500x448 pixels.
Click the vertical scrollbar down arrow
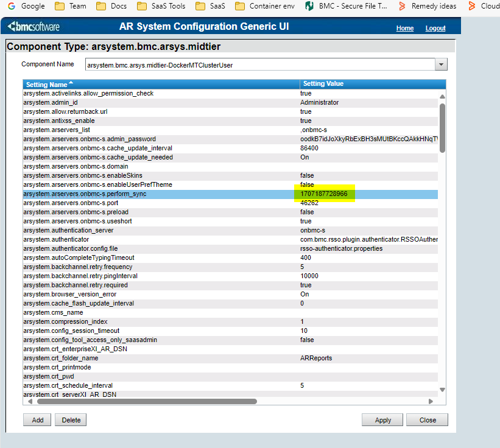[442, 390]
